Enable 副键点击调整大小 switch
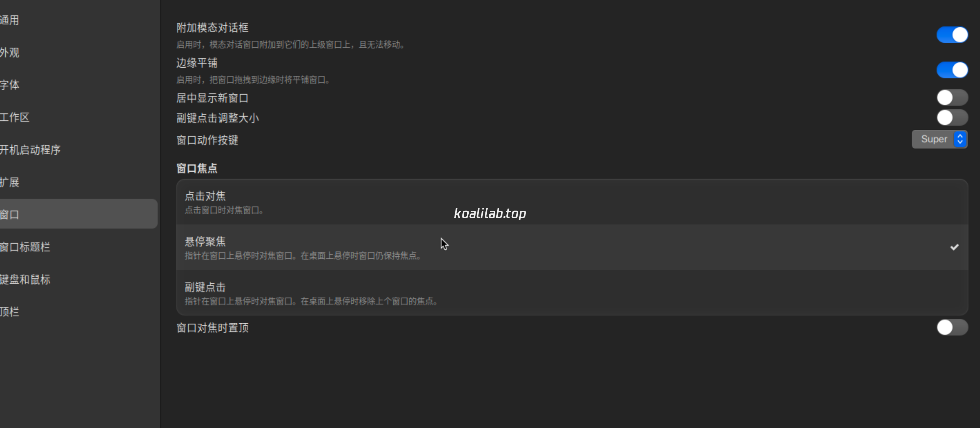980x428 pixels. 952,118
